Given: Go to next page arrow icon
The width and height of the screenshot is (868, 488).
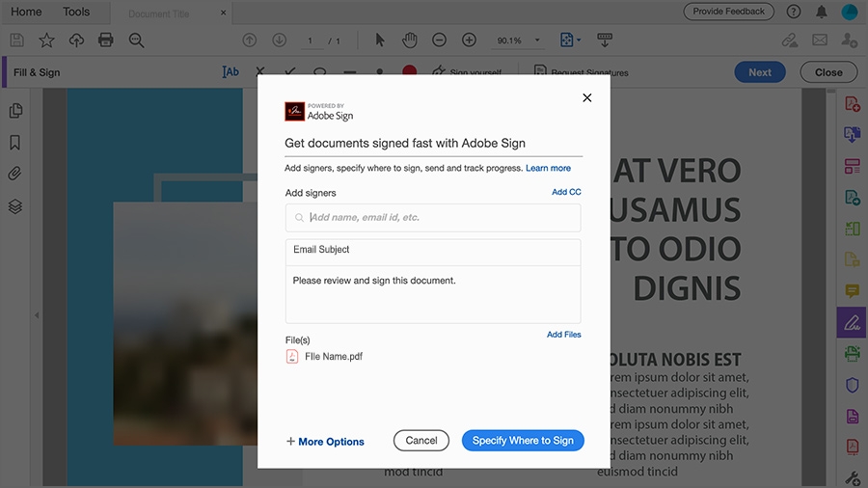Looking at the screenshot, I should pos(280,40).
